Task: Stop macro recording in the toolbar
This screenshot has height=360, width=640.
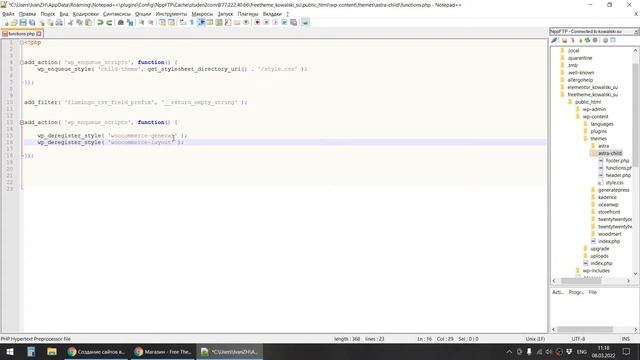Action: pos(266,22)
